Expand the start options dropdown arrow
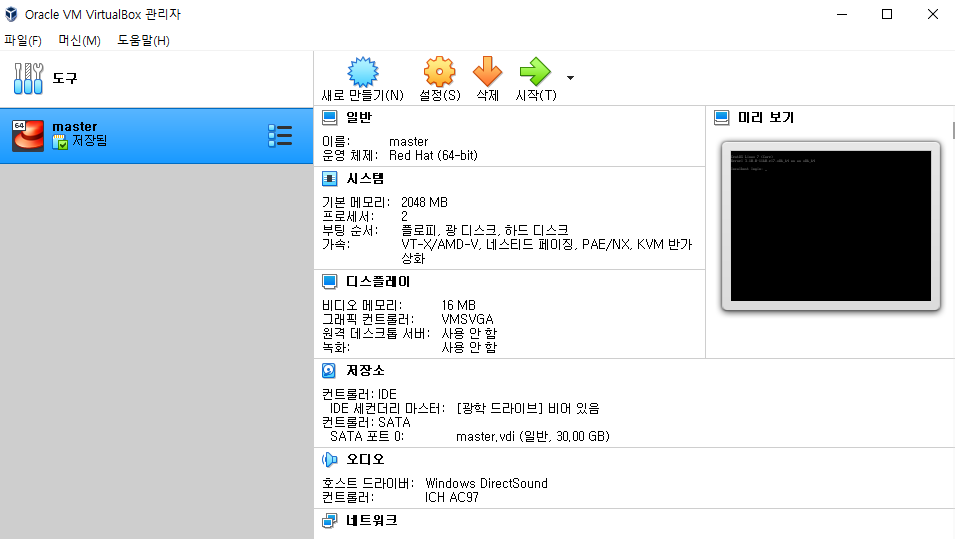The image size is (955, 539). point(570,78)
